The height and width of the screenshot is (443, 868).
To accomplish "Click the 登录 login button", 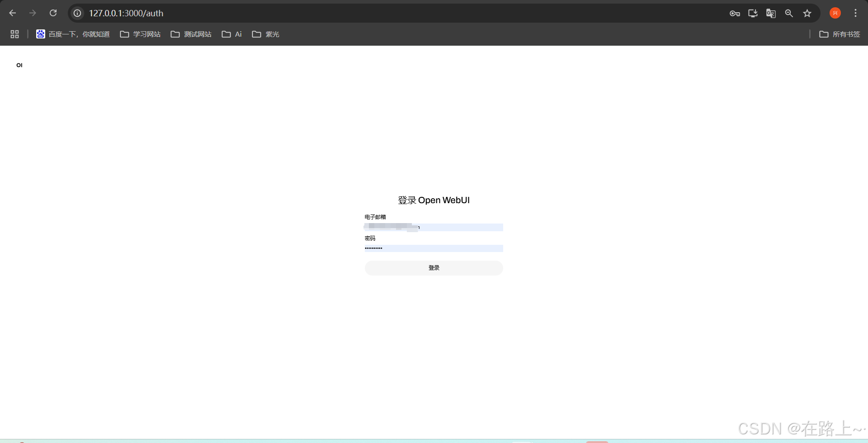I will (434, 268).
